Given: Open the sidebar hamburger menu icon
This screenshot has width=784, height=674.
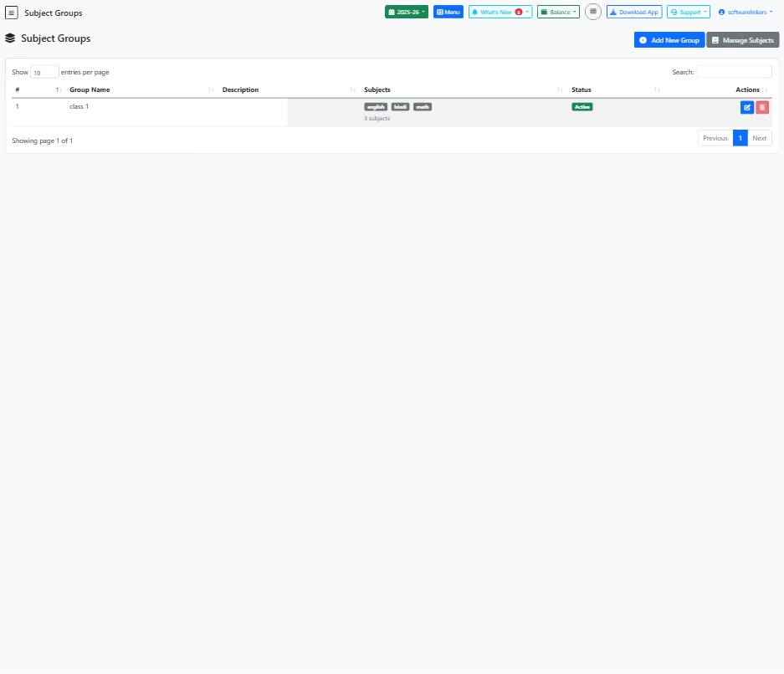Looking at the screenshot, I should tap(12, 13).
